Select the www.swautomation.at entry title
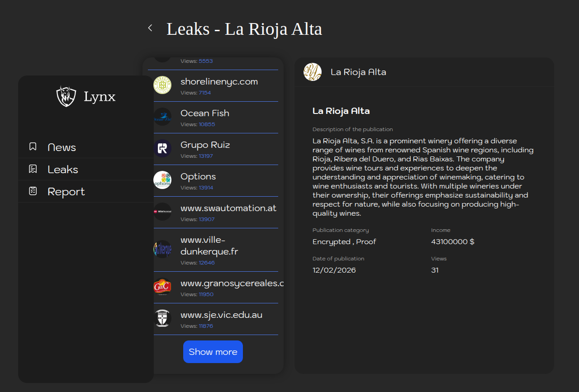 click(x=228, y=208)
